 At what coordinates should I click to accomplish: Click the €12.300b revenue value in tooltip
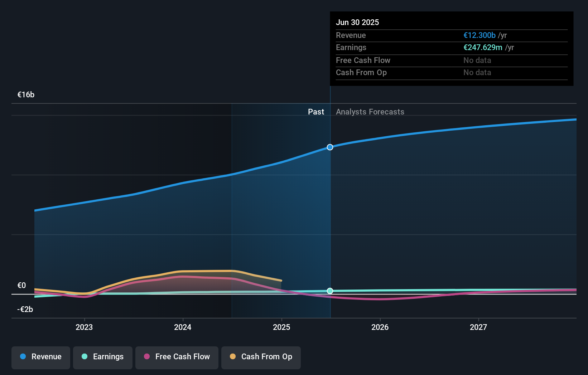(x=479, y=35)
